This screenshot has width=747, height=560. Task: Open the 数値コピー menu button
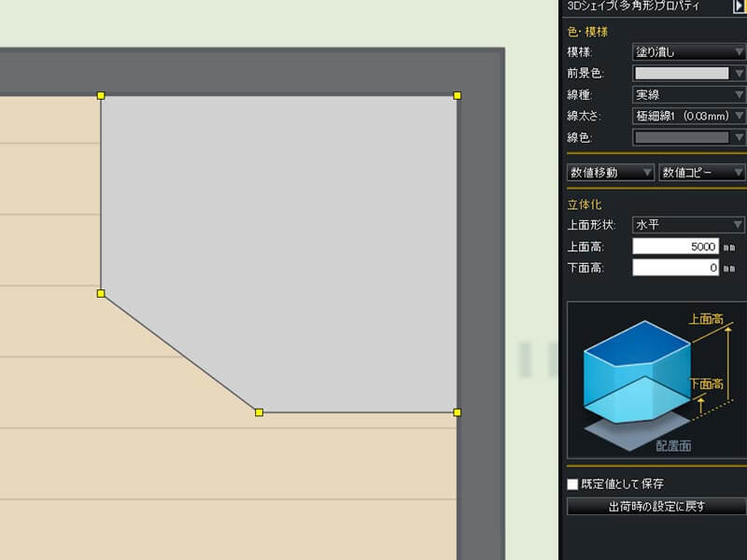(702, 173)
